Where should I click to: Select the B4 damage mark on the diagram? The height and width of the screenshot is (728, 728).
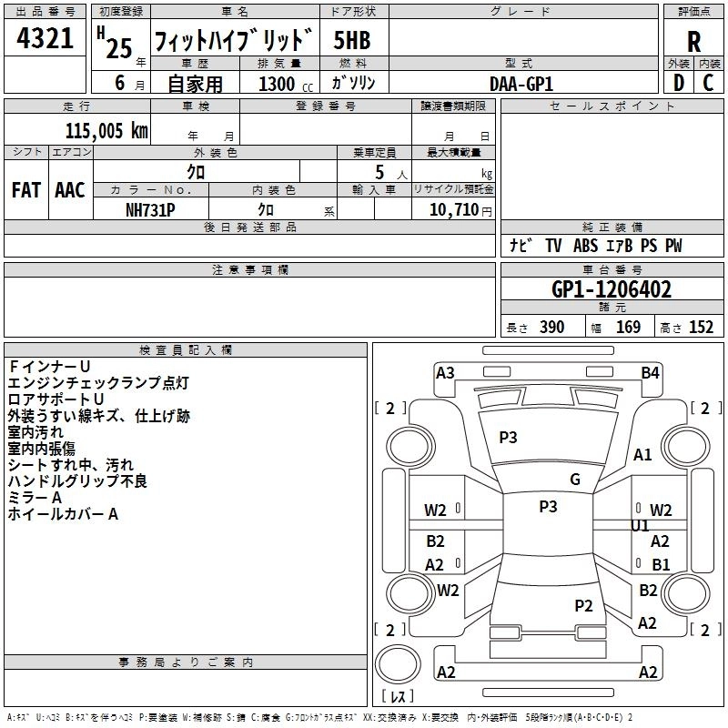(650, 372)
